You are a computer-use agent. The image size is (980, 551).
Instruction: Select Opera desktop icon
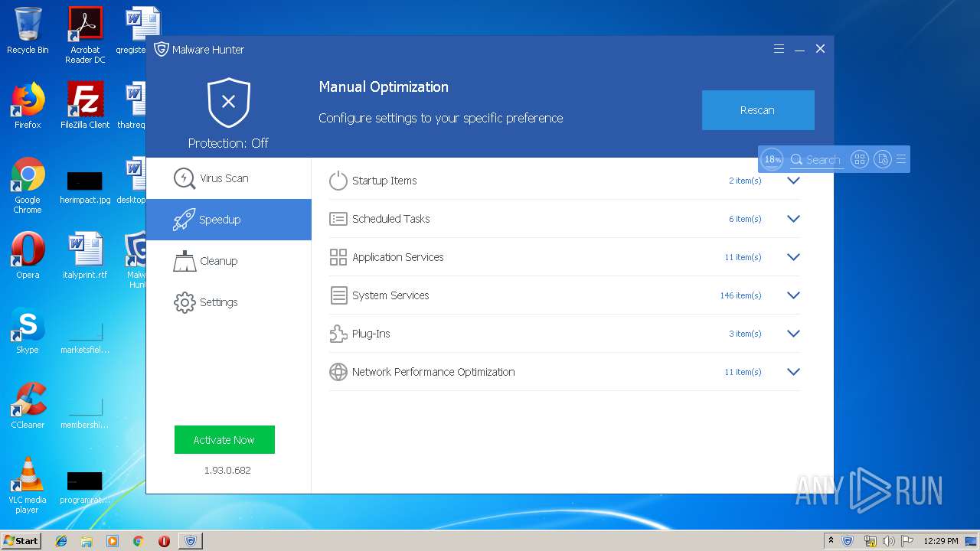(28, 256)
